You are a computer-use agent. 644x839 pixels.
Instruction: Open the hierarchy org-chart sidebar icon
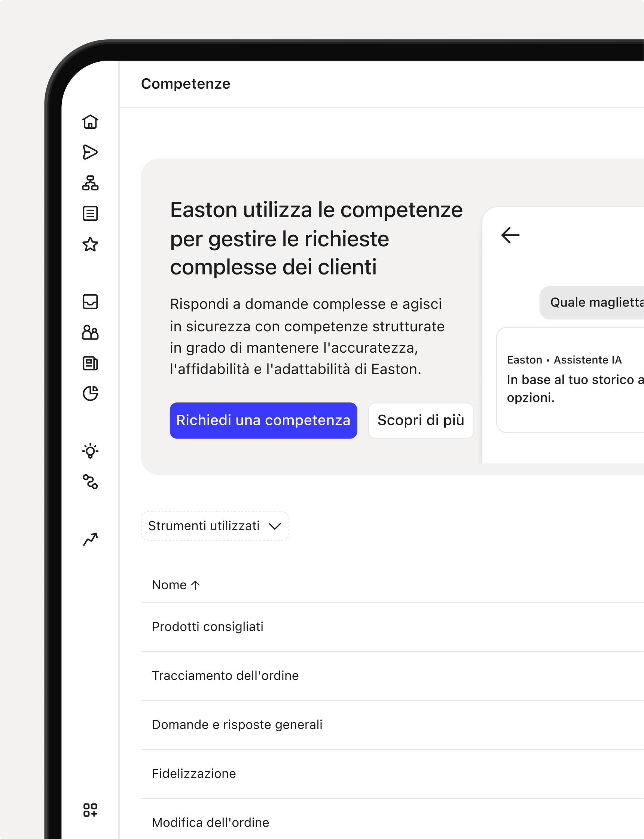[90, 183]
